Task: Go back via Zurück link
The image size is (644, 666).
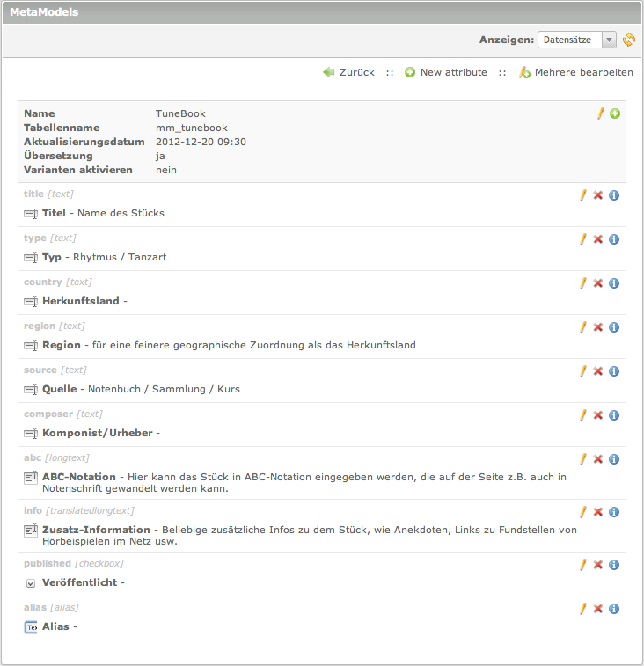Action: click(x=348, y=72)
